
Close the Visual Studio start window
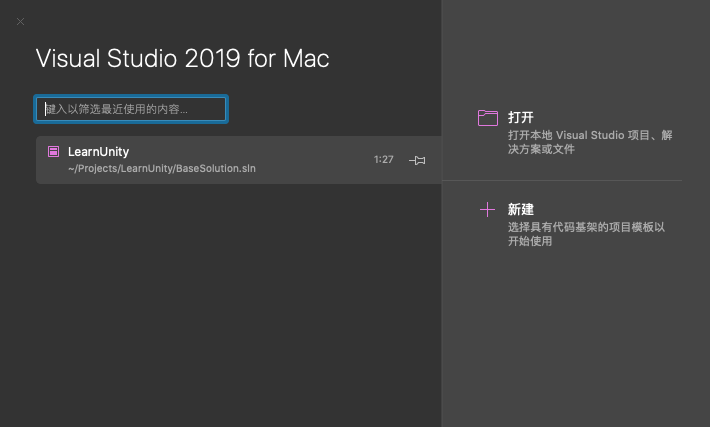click(20, 21)
